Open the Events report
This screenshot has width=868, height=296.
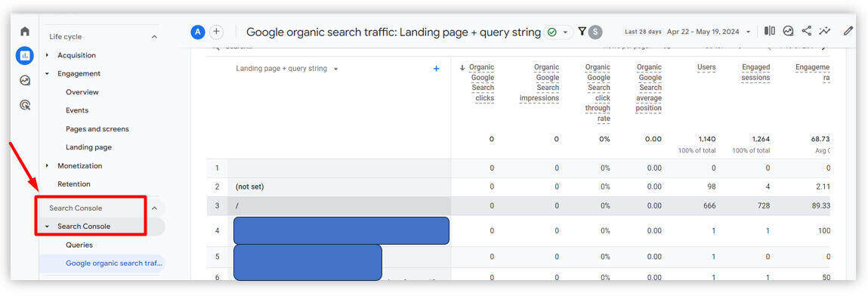[x=77, y=110]
